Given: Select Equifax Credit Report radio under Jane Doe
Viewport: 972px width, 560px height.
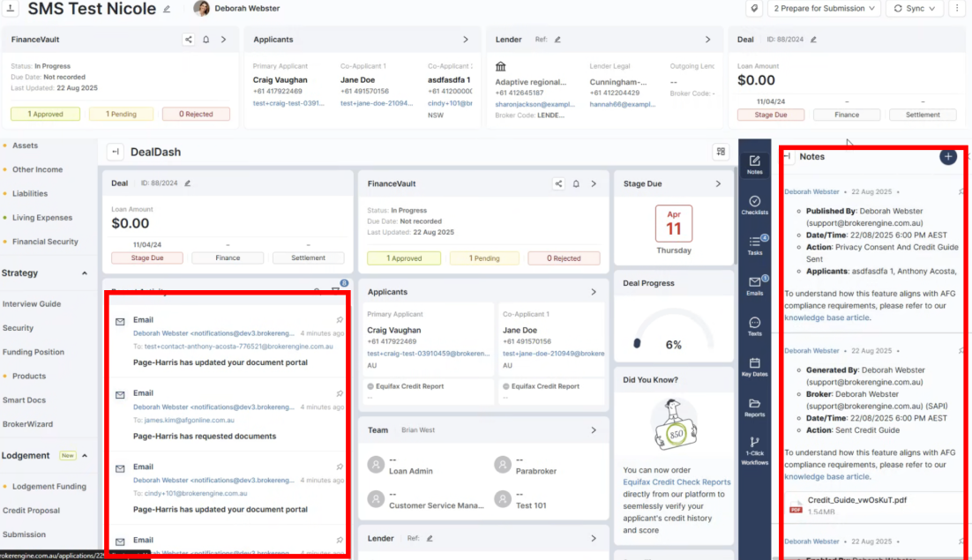Looking at the screenshot, I should point(505,386).
